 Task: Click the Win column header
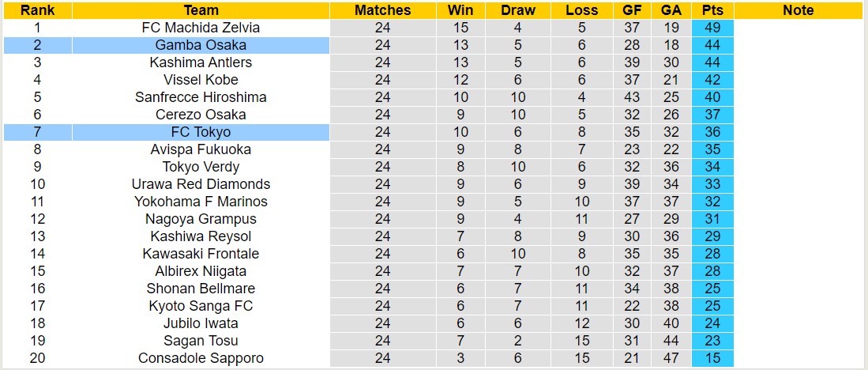(460, 10)
